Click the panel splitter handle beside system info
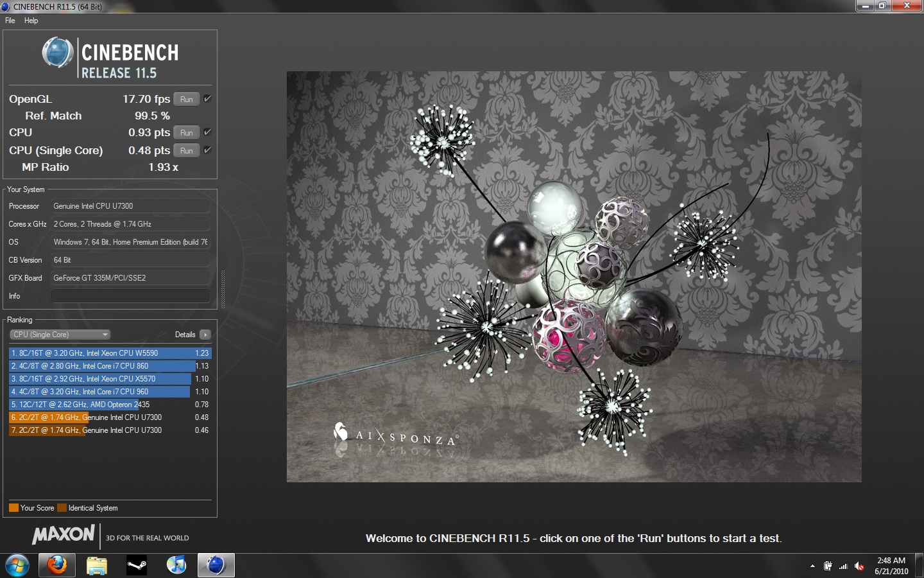924x578 pixels. click(x=223, y=289)
